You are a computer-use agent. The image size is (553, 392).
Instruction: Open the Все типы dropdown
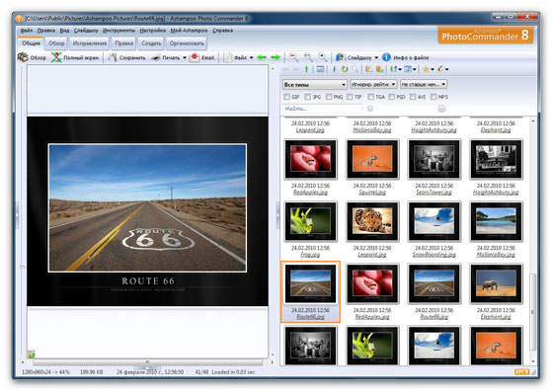point(315,85)
